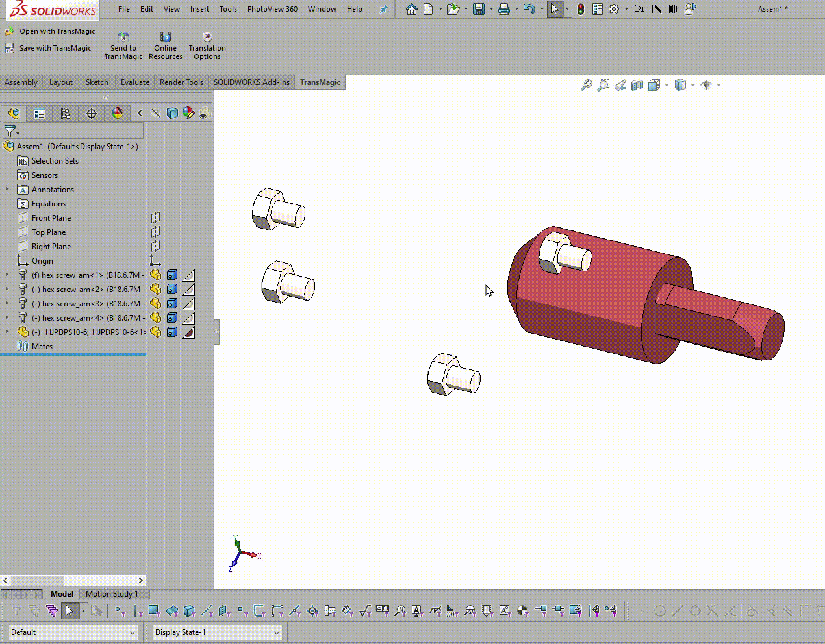Print the document using the printer icon

click(504, 9)
